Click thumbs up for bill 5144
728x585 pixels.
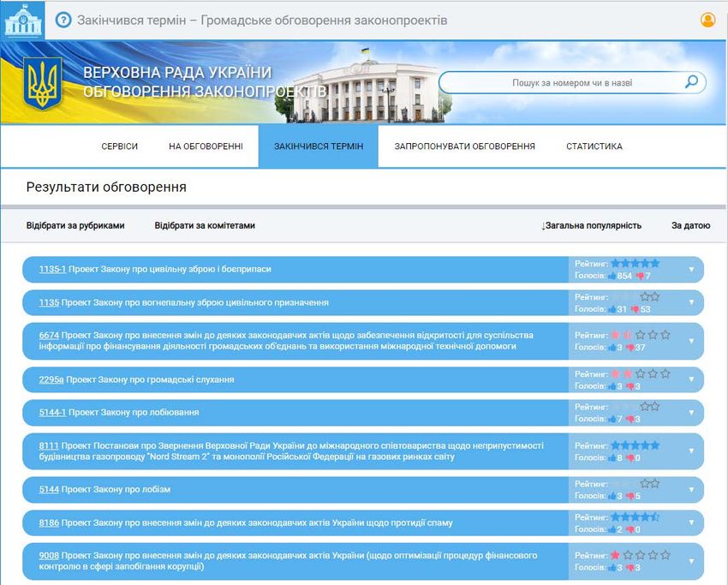tap(612, 496)
